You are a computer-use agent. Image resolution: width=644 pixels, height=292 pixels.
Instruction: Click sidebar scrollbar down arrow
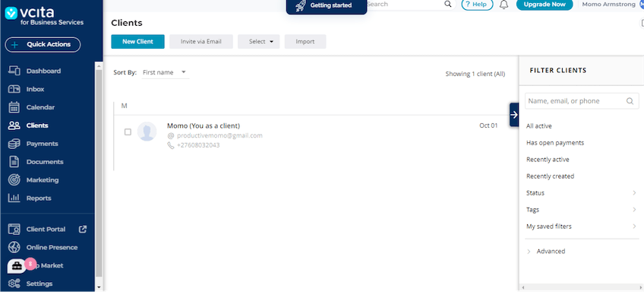point(99,287)
